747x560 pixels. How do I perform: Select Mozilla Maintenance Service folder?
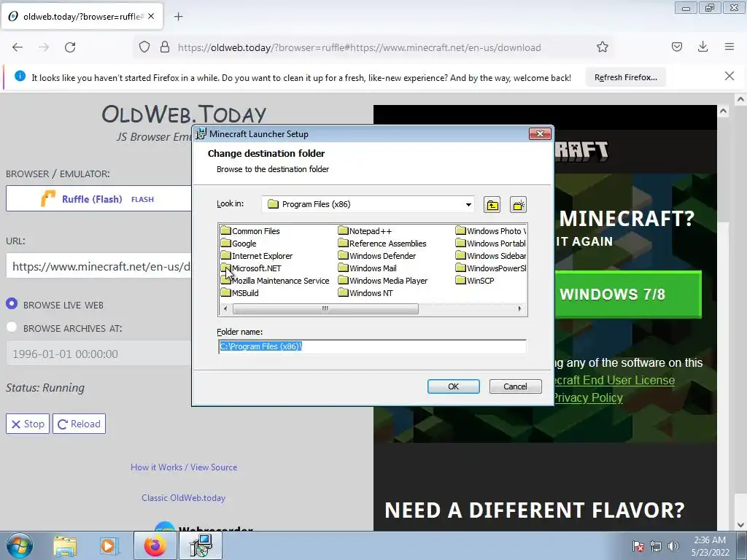point(275,281)
